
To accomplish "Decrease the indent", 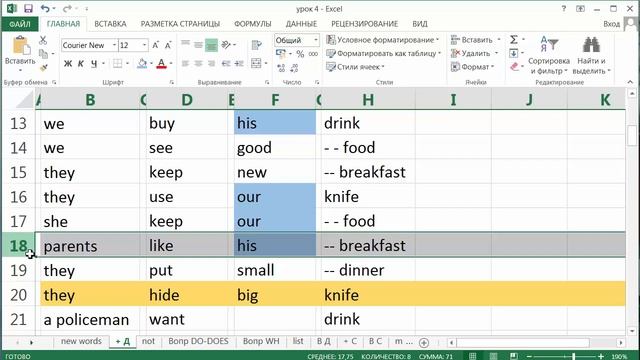I will pyautogui.click(x=226, y=63).
